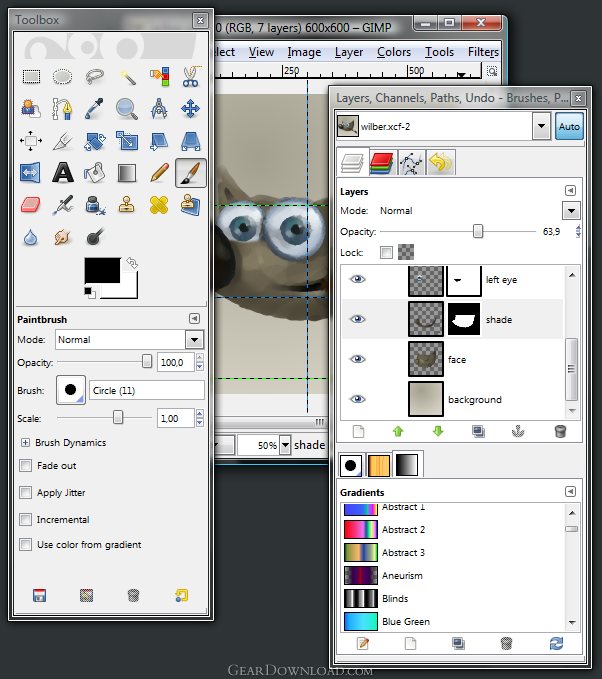
Task: Open the Paintbrush Mode dropdown
Action: click(x=129, y=339)
